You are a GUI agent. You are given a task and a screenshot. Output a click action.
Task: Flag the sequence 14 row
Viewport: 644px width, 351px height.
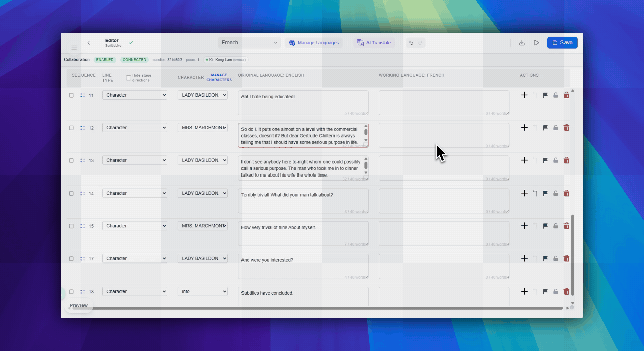545,193
